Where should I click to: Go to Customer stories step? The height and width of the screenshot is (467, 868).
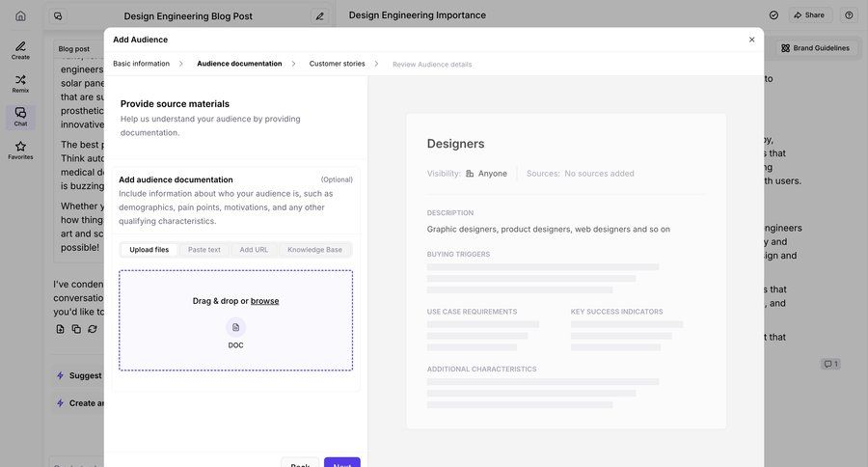(x=338, y=64)
